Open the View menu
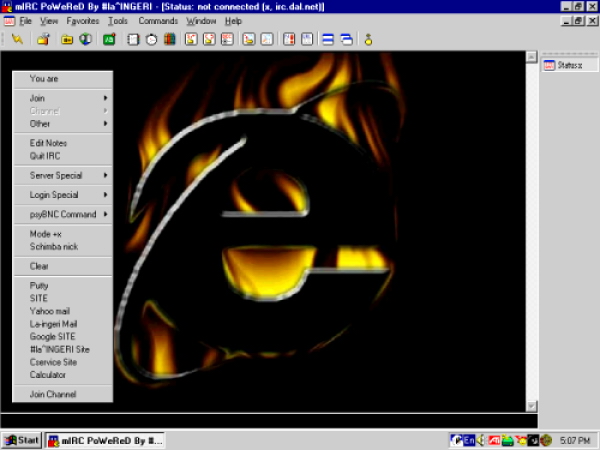The height and width of the screenshot is (450, 600). tap(49, 21)
